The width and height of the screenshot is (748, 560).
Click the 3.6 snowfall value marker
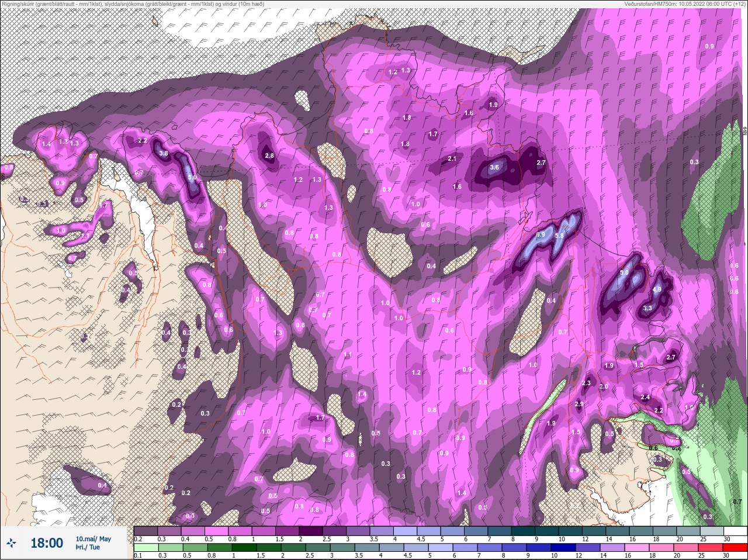[494, 167]
